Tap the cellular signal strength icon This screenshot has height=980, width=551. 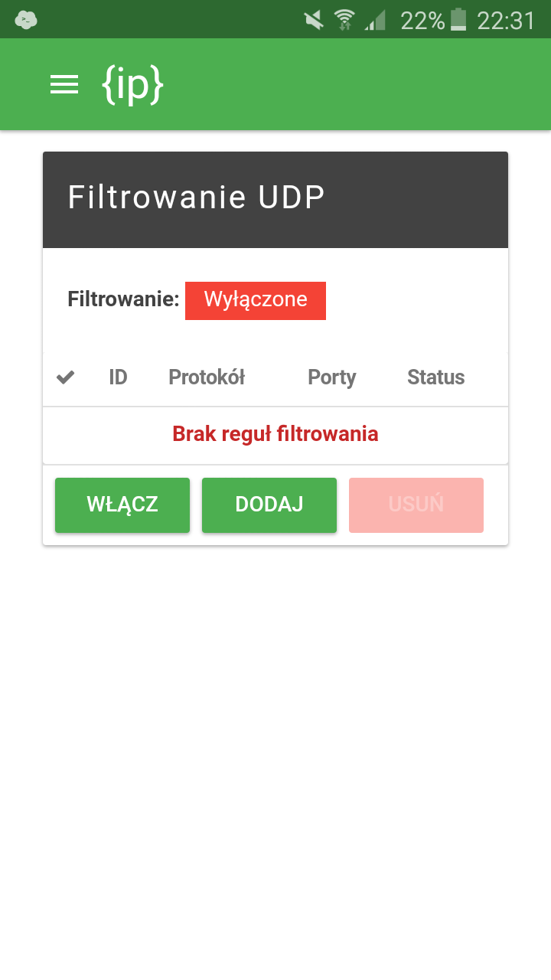coord(375,20)
